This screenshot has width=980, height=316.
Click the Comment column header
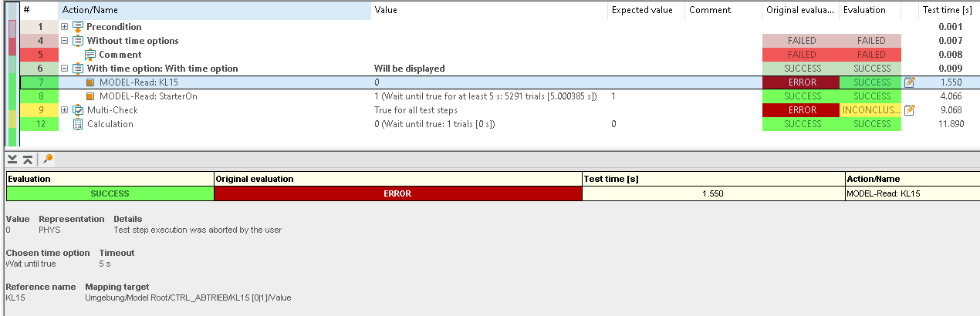(x=722, y=10)
